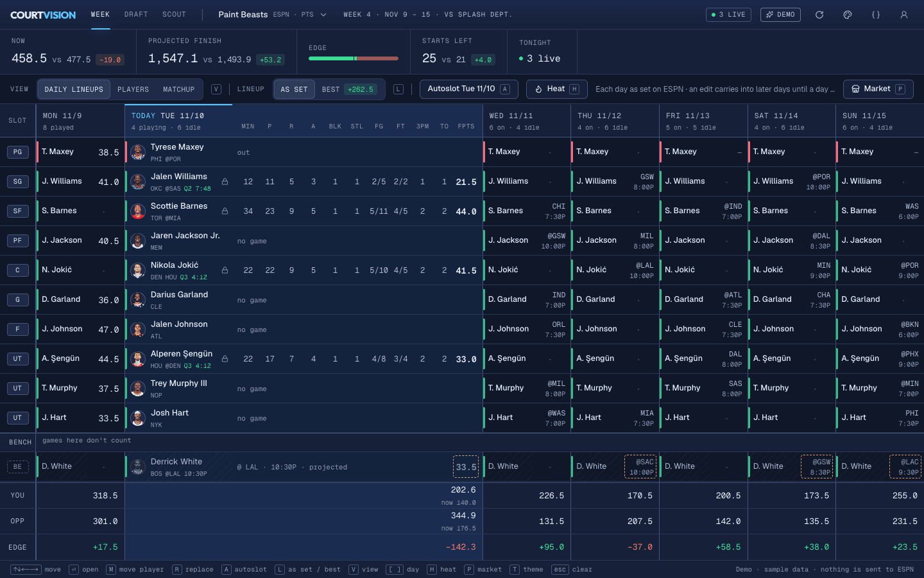The height and width of the screenshot is (578, 924).
Task: Toggle the Heat overlay button
Action: point(557,89)
